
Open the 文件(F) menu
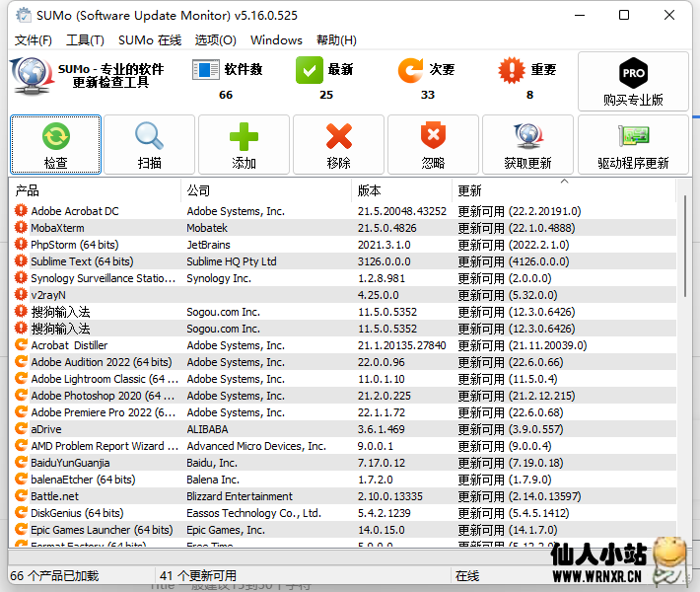[34, 40]
